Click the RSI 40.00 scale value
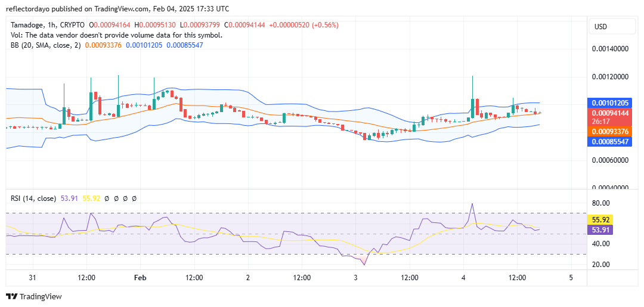The height and width of the screenshot is (307, 644). click(x=600, y=244)
